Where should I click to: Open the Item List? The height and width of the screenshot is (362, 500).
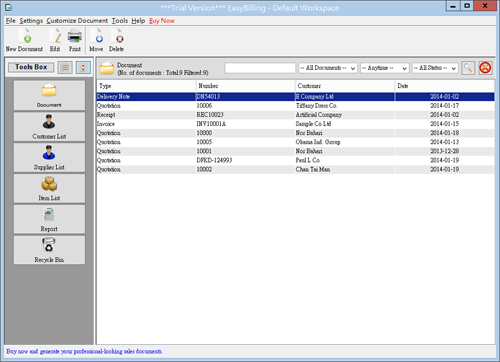(x=49, y=188)
